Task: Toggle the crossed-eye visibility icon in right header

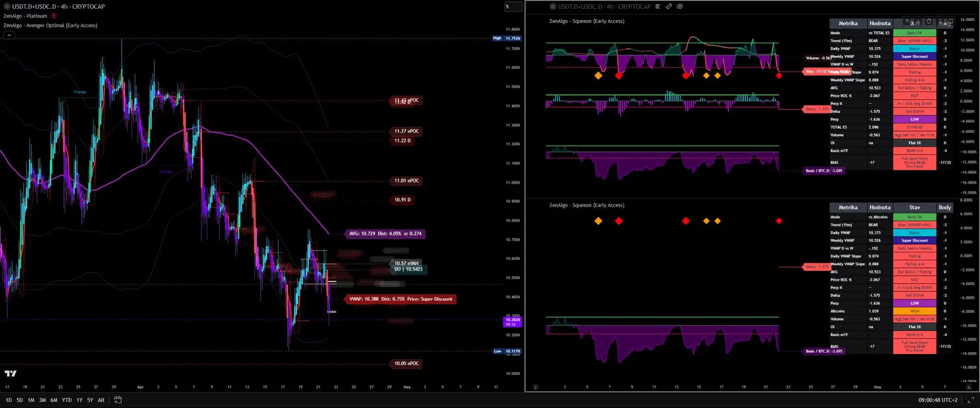Action: point(680,7)
